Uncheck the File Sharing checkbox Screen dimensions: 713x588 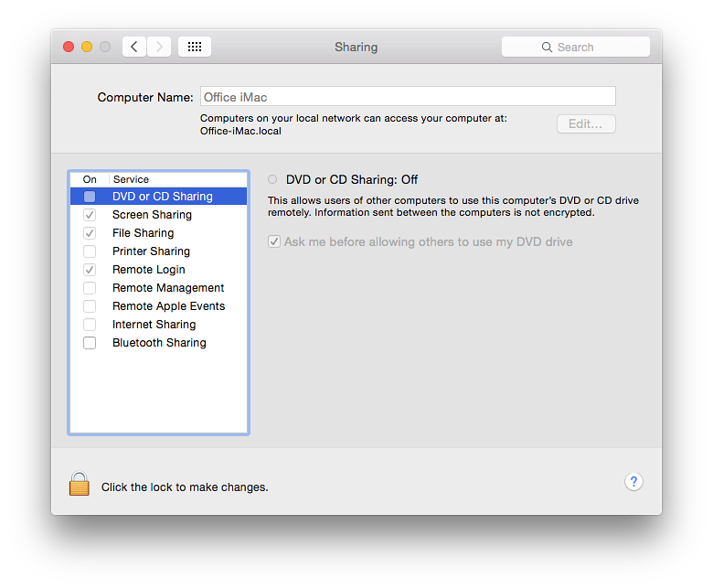click(x=90, y=233)
